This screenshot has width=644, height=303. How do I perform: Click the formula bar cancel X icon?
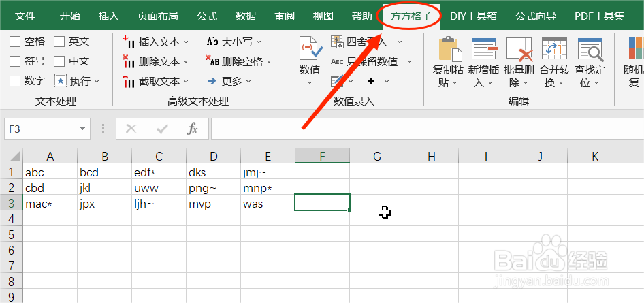pyautogui.click(x=131, y=129)
